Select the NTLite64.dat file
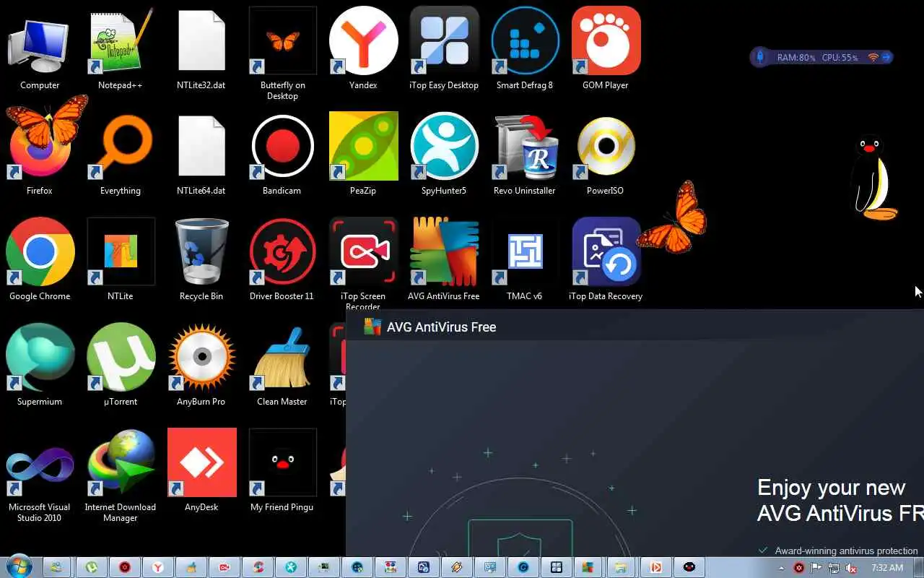 pyautogui.click(x=201, y=154)
